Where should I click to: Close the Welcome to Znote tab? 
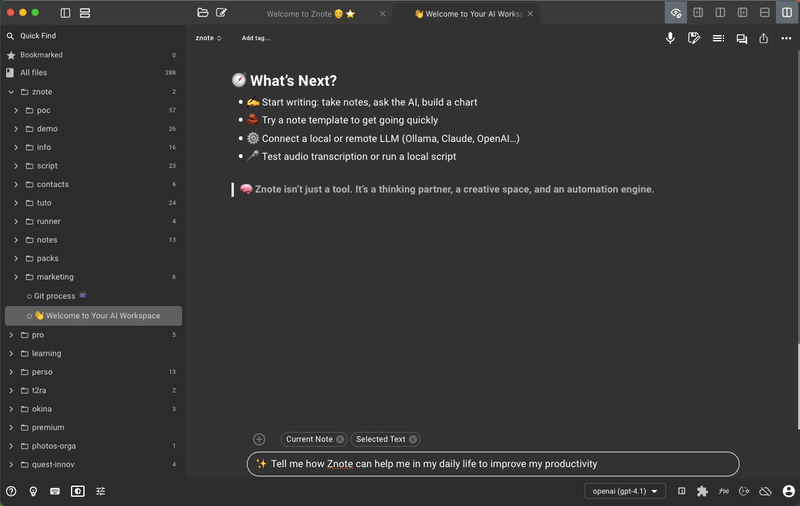point(382,14)
